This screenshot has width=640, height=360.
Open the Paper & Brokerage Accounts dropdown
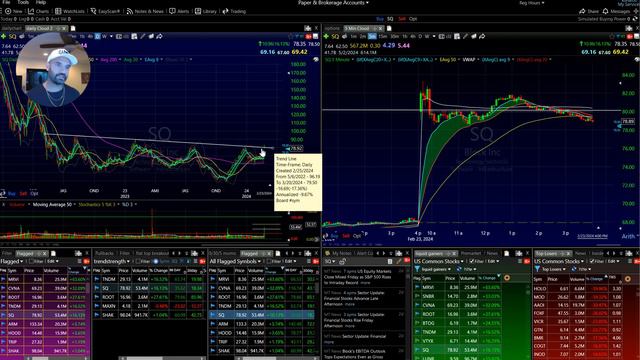coord(333,3)
